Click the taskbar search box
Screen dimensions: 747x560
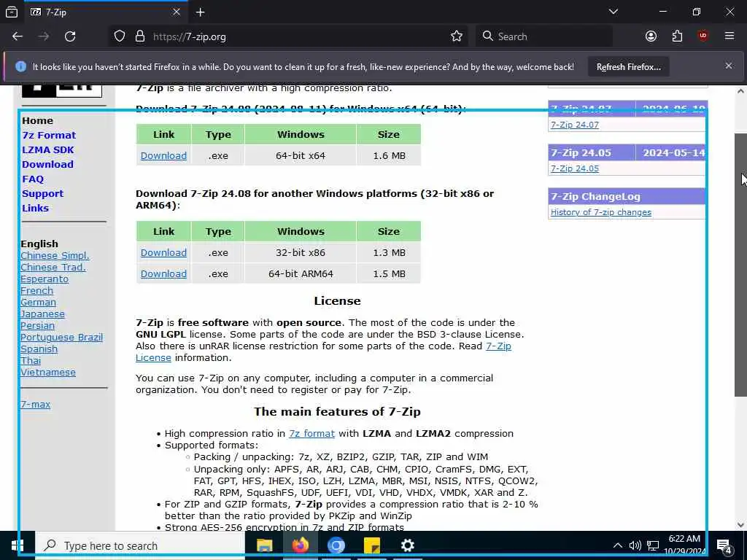click(140, 545)
